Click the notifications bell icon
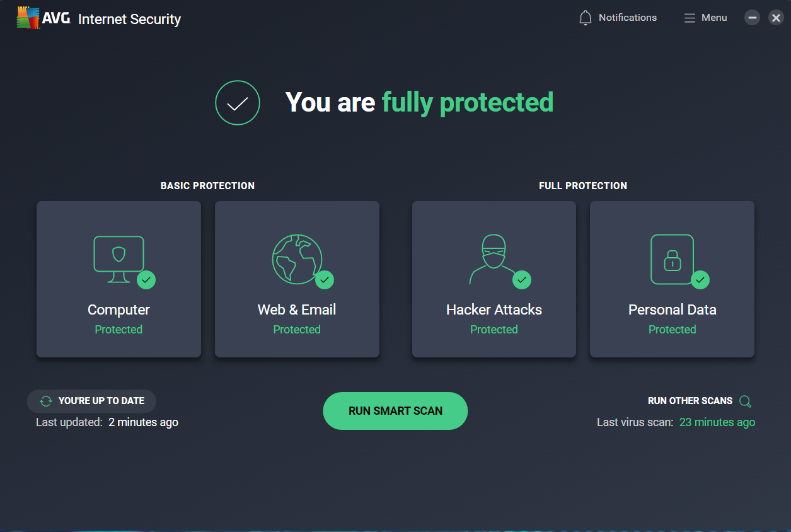The height and width of the screenshot is (532, 791). point(586,18)
